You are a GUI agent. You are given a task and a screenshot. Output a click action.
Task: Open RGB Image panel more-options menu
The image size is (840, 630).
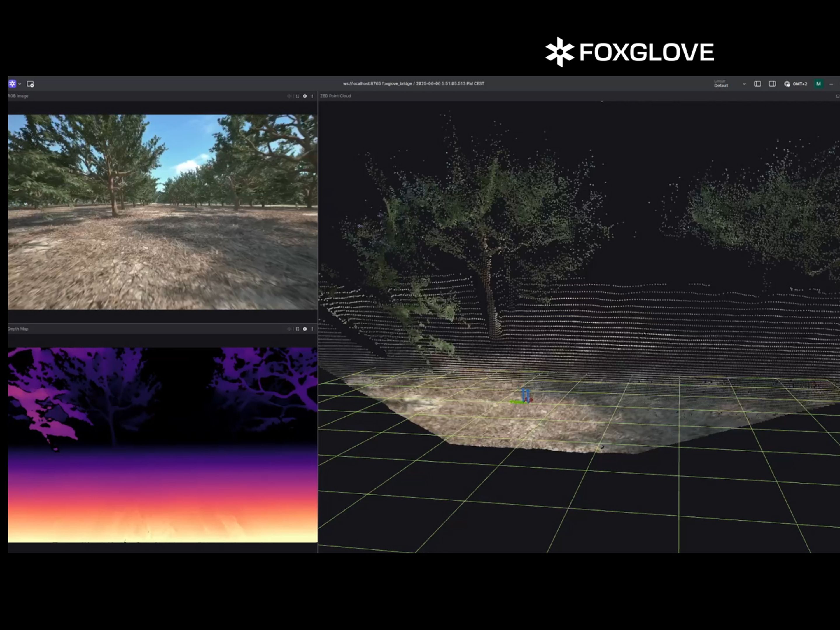312,96
